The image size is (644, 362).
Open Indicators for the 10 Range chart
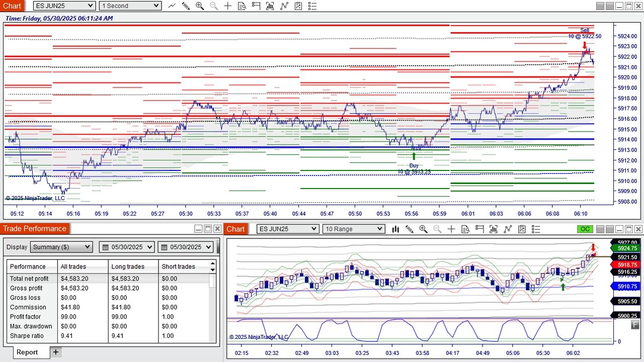pos(494,229)
